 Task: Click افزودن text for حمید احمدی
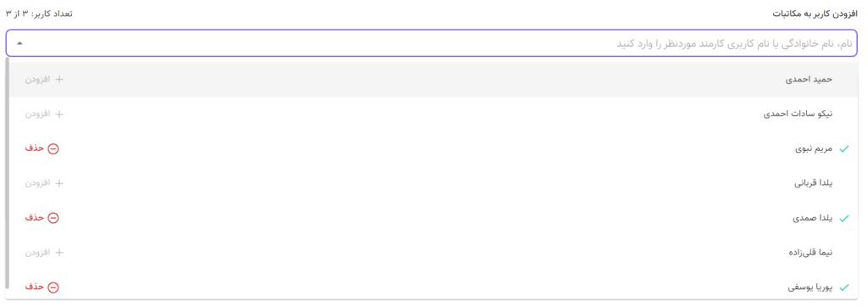(37, 79)
